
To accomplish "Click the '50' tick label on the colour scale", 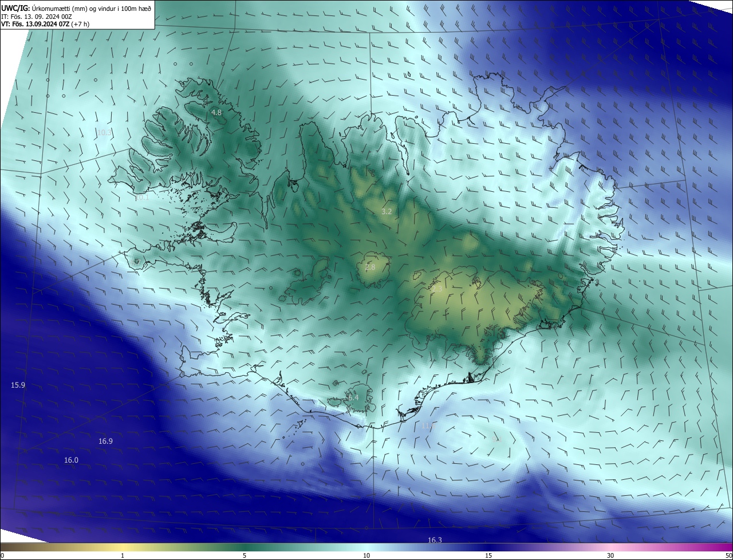I will (728, 555).
